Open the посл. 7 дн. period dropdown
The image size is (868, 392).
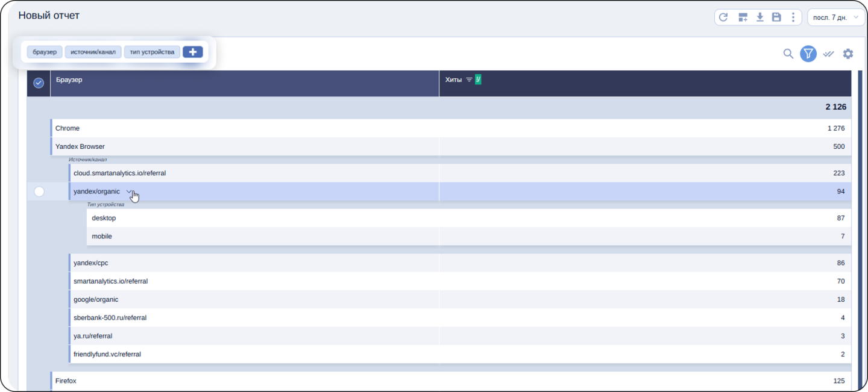coord(836,17)
